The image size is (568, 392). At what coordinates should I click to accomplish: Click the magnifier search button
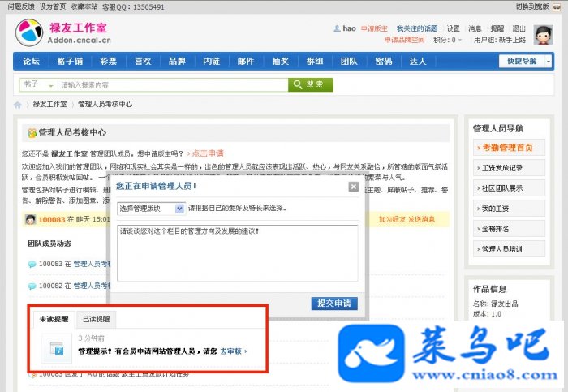pyautogui.click(x=311, y=84)
